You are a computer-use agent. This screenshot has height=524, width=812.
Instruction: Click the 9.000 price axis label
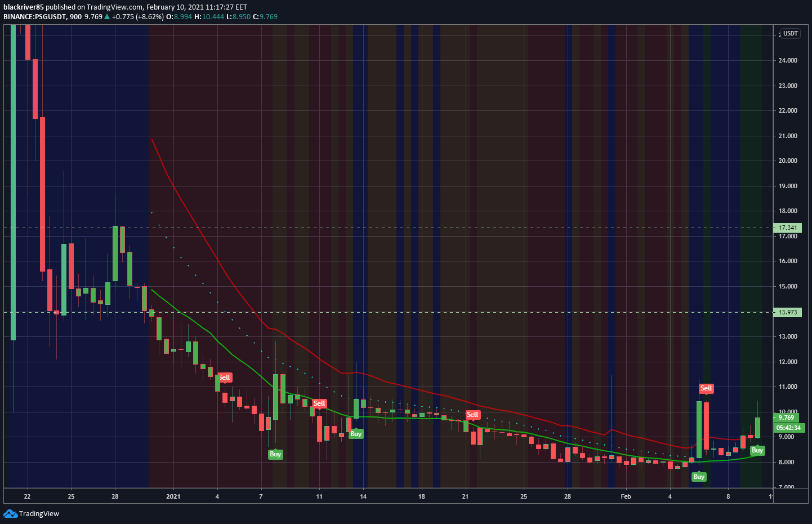[x=786, y=437]
